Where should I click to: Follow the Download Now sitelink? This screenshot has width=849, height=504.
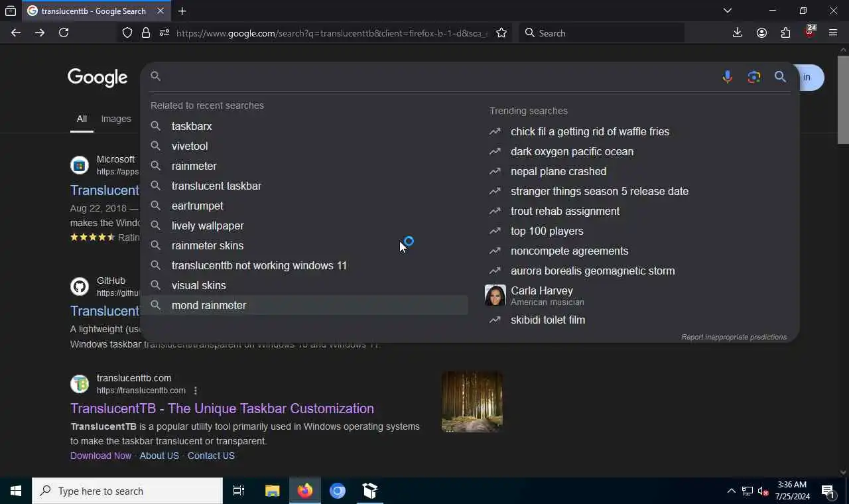pyautogui.click(x=101, y=456)
